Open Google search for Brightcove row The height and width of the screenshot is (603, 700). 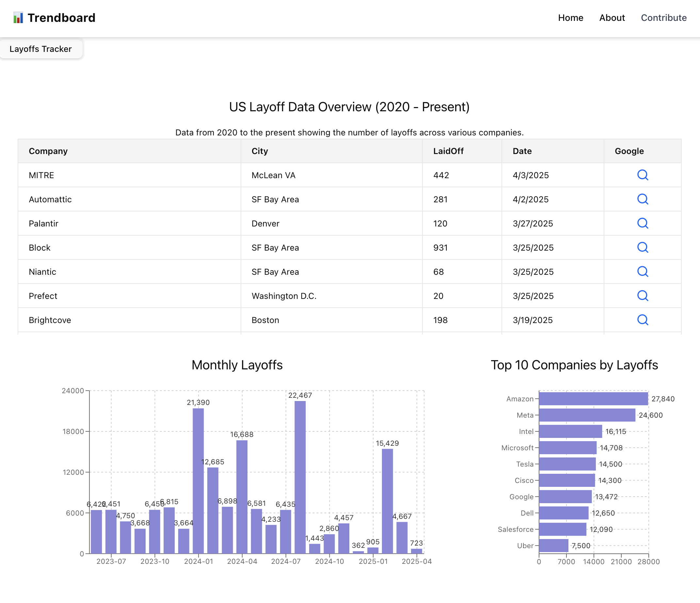(643, 320)
